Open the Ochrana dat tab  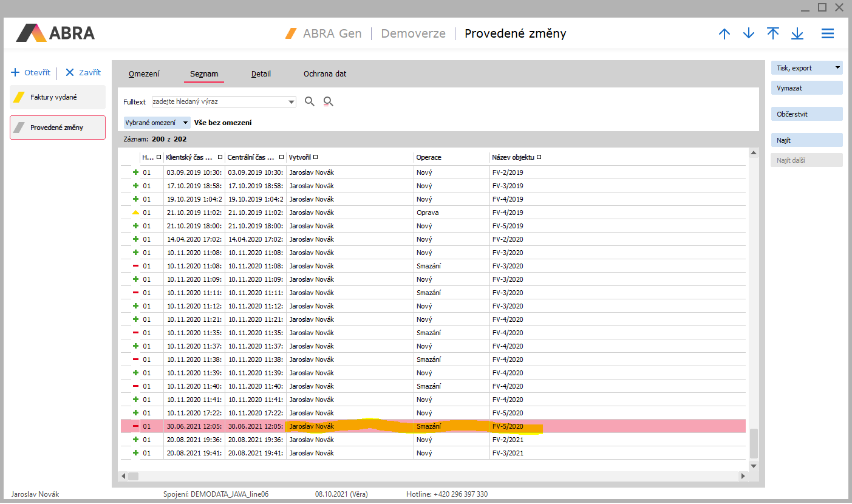click(325, 74)
